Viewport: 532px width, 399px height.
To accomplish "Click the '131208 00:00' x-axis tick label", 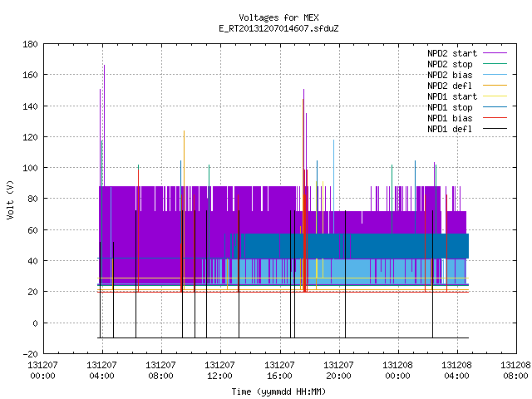I will [x=397, y=371].
